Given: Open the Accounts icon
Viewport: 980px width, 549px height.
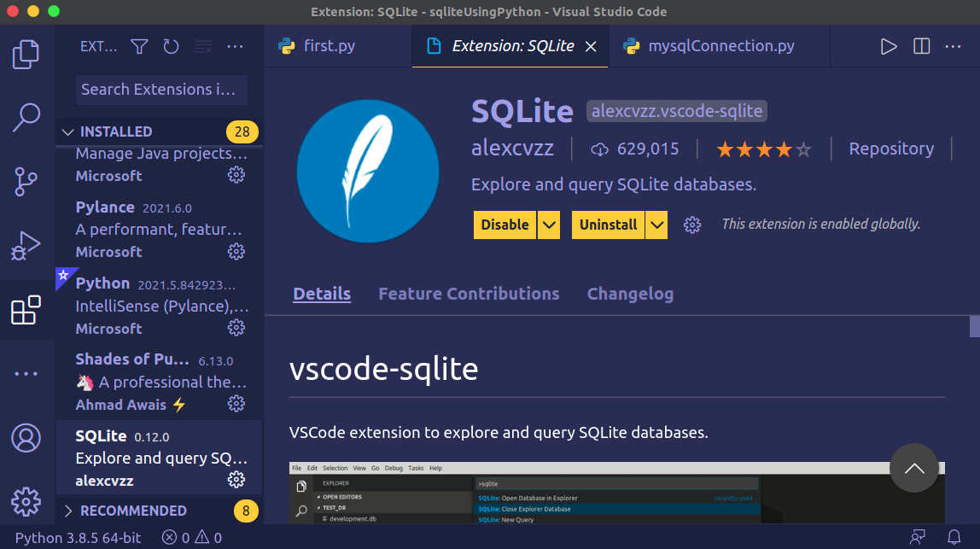Looking at the screenshot, I should (x=26, y=438).
